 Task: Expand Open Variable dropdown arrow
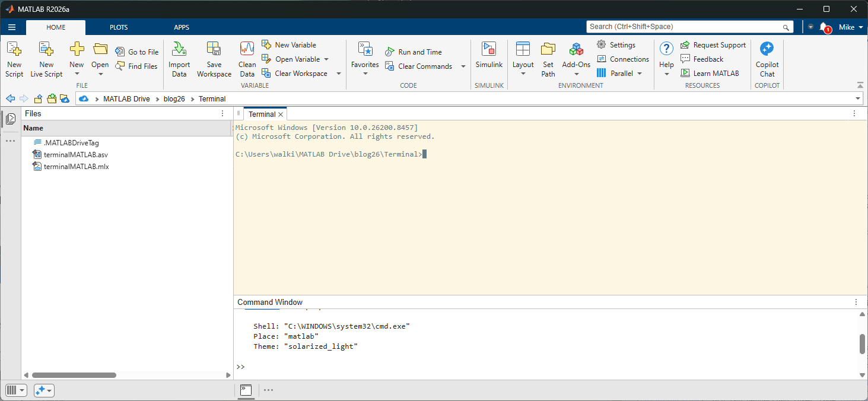tap(326, 59)
